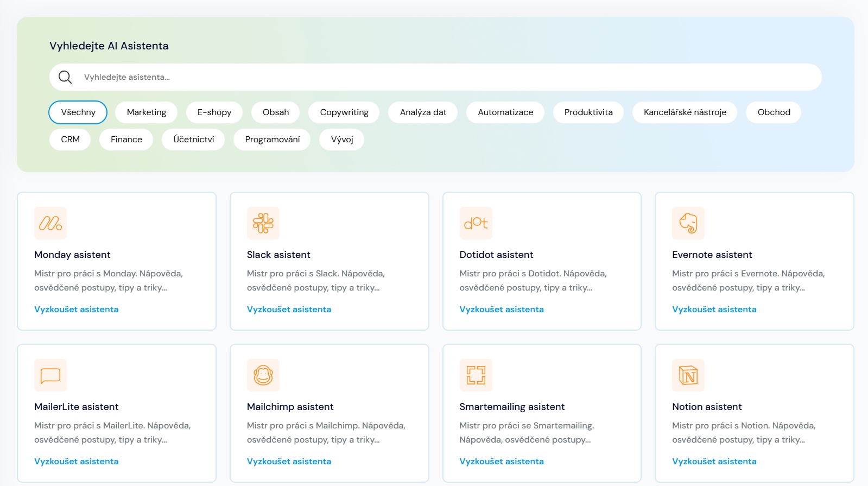Click Vyzkoušet asistenta under MailerLite
Image resolution: width=868 pixels, height=486 pixels.
coord(77,462)
